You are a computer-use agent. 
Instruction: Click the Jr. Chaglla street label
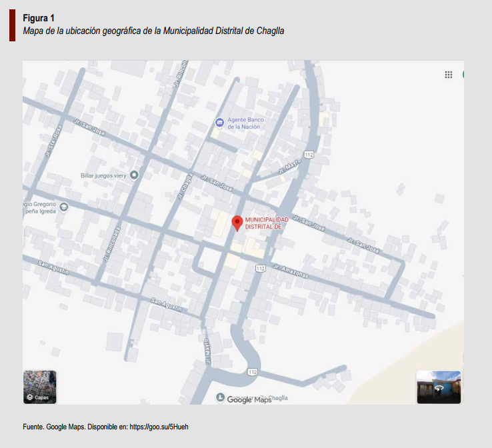tap(186, 187)
